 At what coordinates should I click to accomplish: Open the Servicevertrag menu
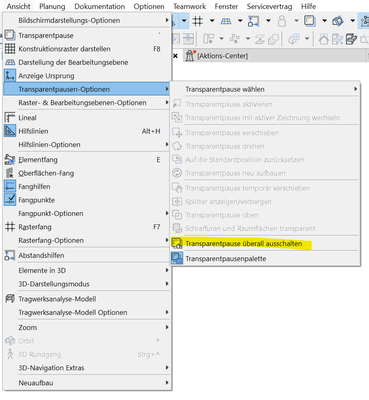269,6
